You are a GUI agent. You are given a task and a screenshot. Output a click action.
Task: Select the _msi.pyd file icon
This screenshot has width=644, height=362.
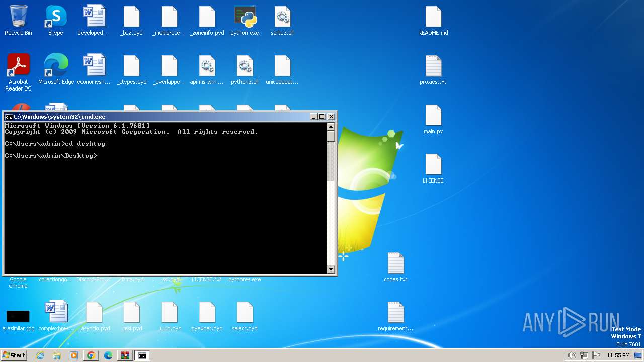point(131,316)
